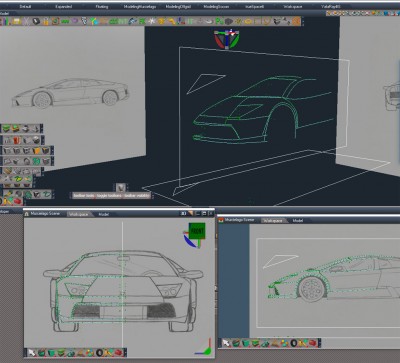400x363 pixels.
Task: Click the red cube icon in side-view toolbar
Action: click(312, 343)
